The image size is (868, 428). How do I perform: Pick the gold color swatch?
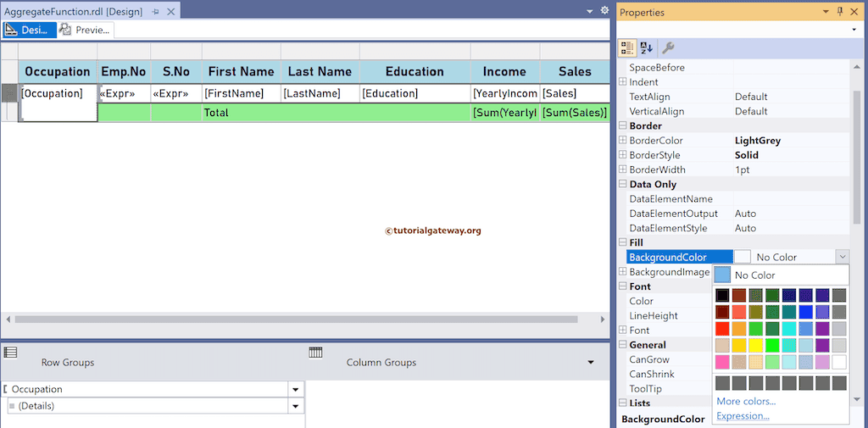[739, 345]
